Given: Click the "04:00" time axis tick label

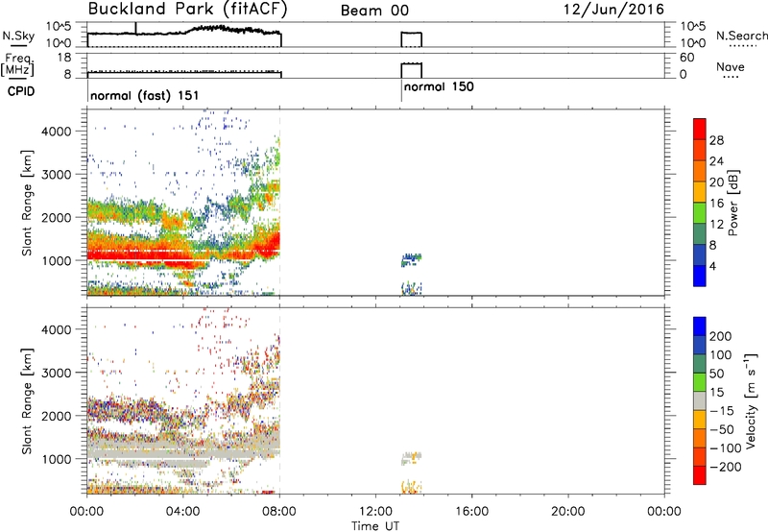Looking at the screenshot, I should (x=182, y=512).
